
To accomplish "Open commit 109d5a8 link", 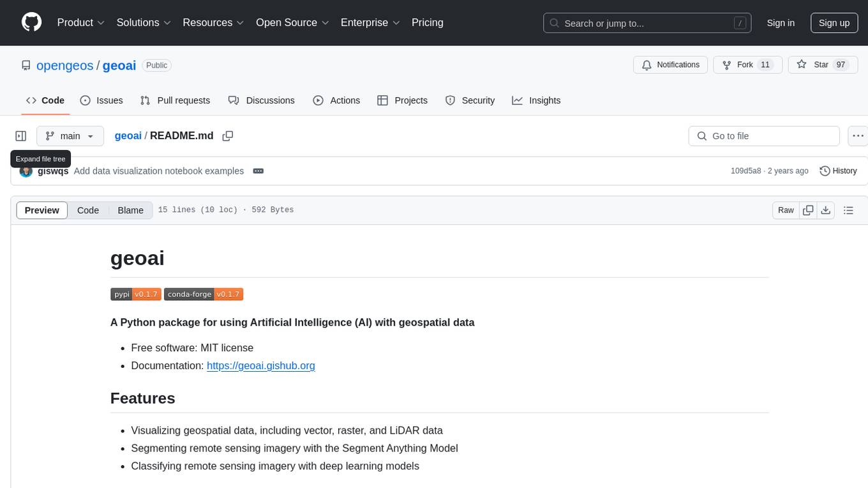I will click(x=746, y=171).
